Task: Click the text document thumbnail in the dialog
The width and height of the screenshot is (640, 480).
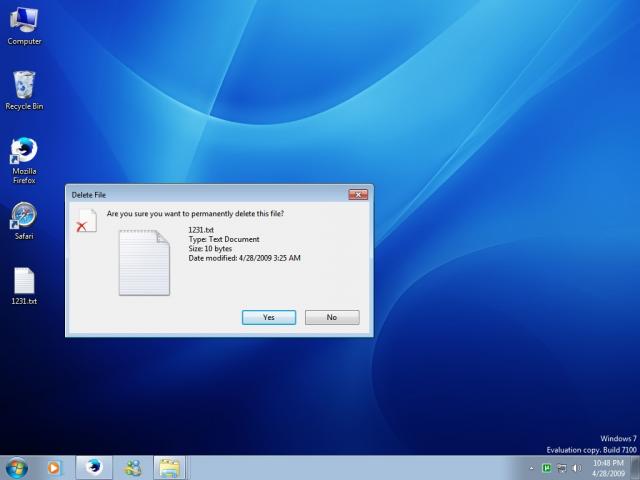Action: tap(144, 262)
